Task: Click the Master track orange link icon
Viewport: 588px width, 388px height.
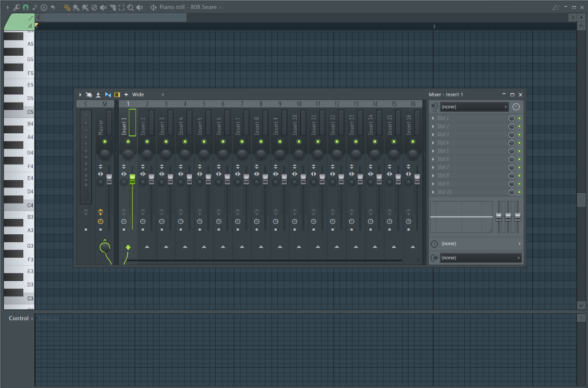Action: pyautogui.click(x=100, y=212)
